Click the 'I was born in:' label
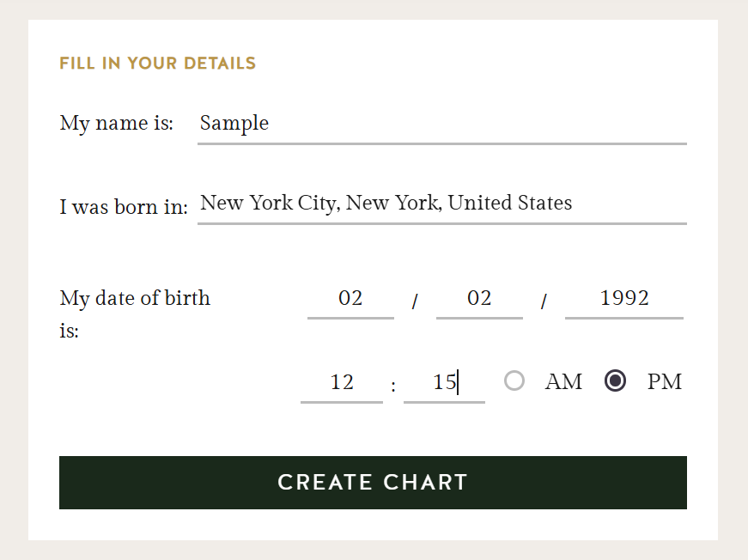Viewport: 748px width, 560px height. click(x=124, y=207)
